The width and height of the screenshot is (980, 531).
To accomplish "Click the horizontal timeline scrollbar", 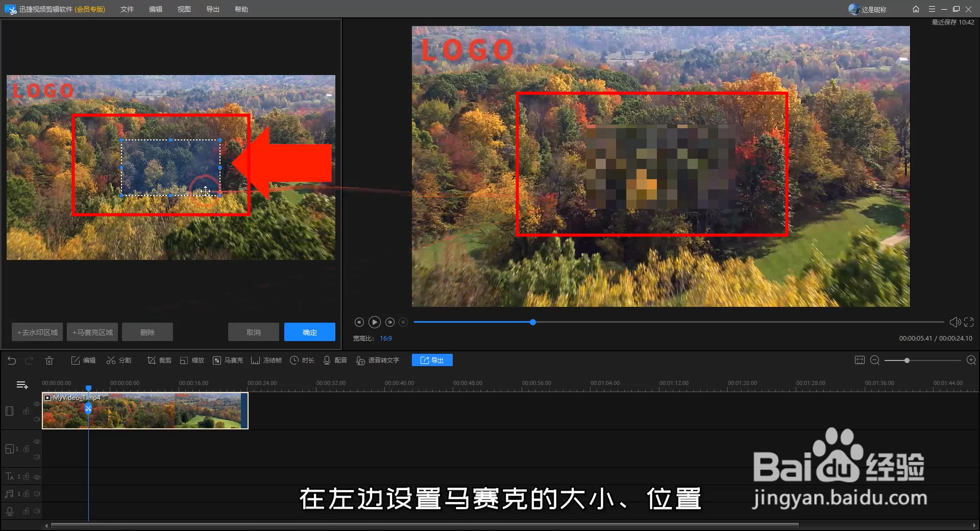I will [425, 525].
